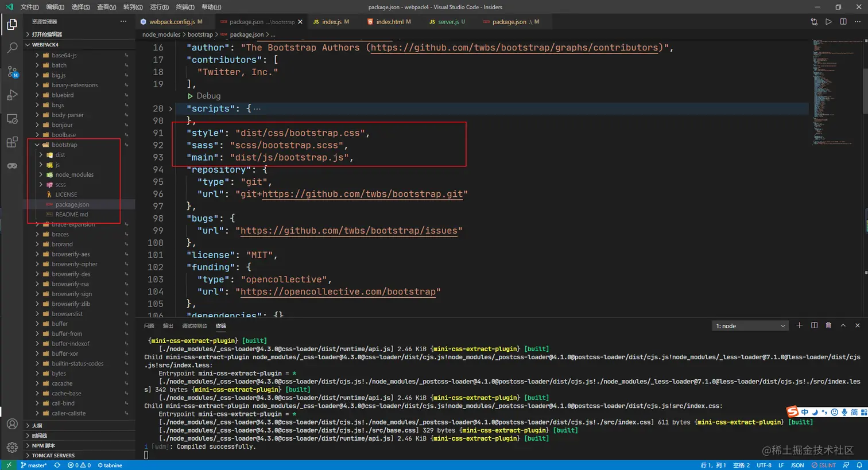Click the editor minimap

[x=838, y=92]
